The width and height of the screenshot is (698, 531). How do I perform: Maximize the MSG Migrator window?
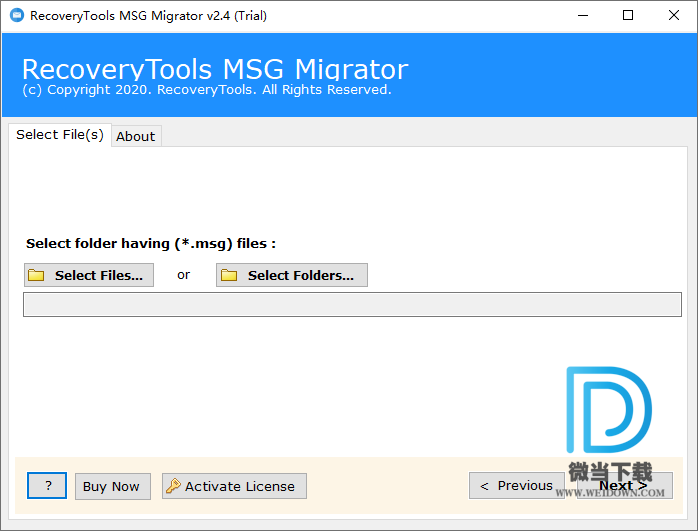(628, 16)
